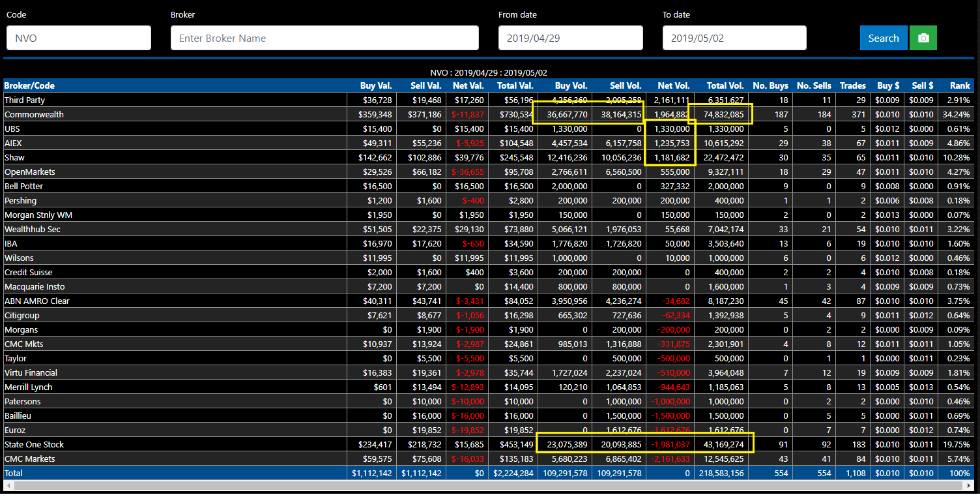This screenshot has height=497, width=980.
Task: Select the Merrill Lynch broker name
Action: (28, 387)
